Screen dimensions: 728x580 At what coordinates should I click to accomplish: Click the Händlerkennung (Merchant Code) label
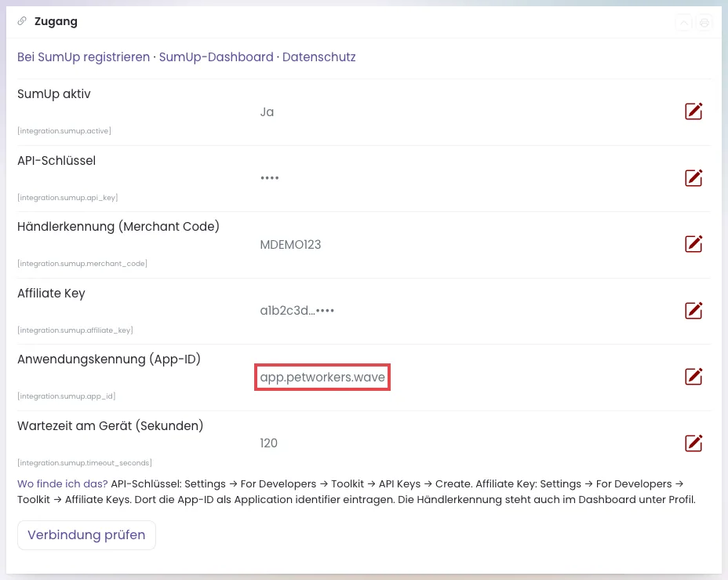click(x=118, y=227)
